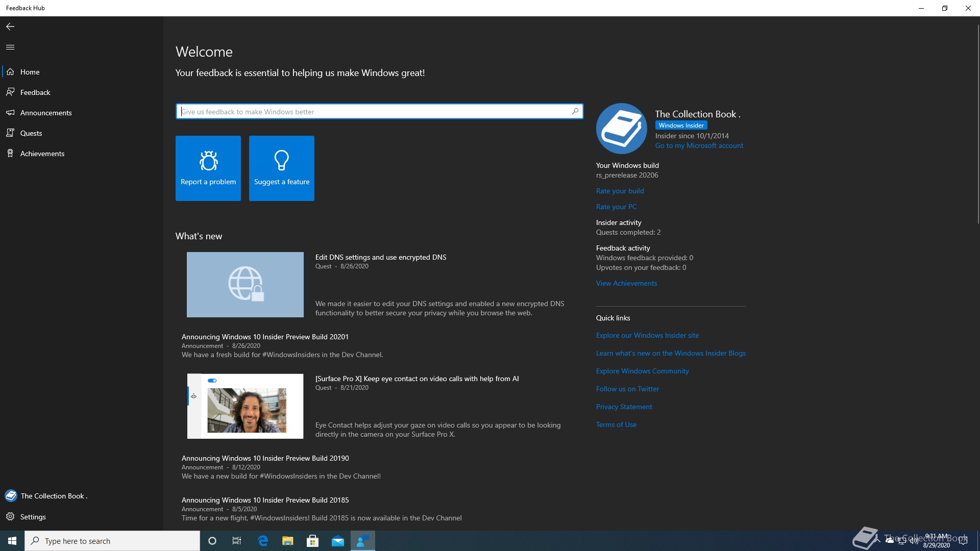The height and width of the screenshot is (551, 980).
Task: Click Feedback Hub taskbar icon
Action: (363, 541)
